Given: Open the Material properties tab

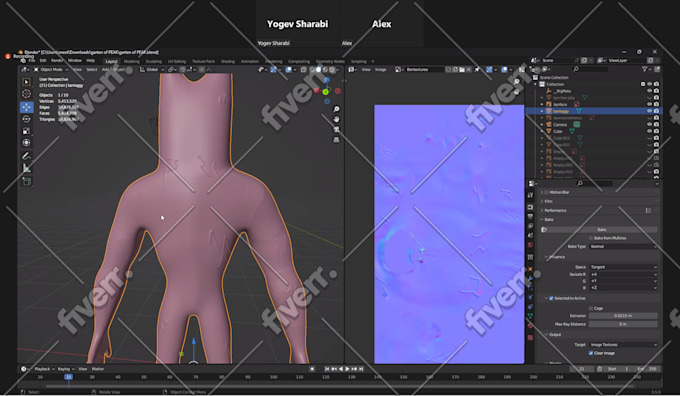Looking at the screenshot, I should pos(530,325).
